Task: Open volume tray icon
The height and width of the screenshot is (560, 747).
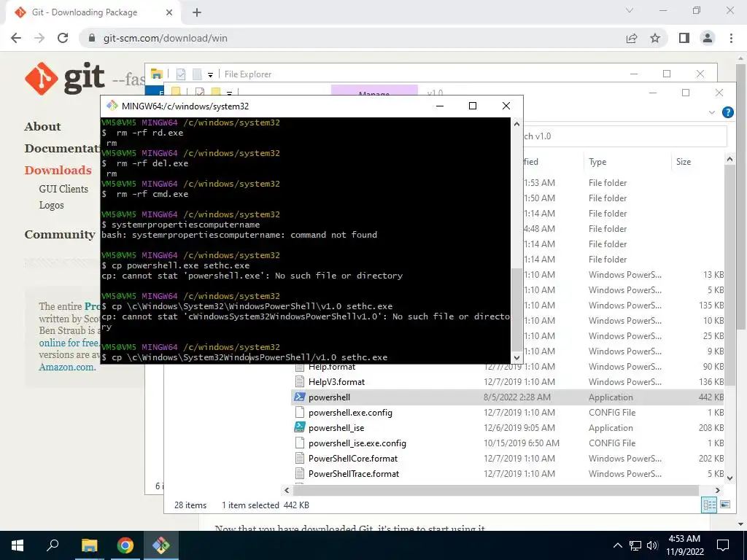Action: click(652, 545)
